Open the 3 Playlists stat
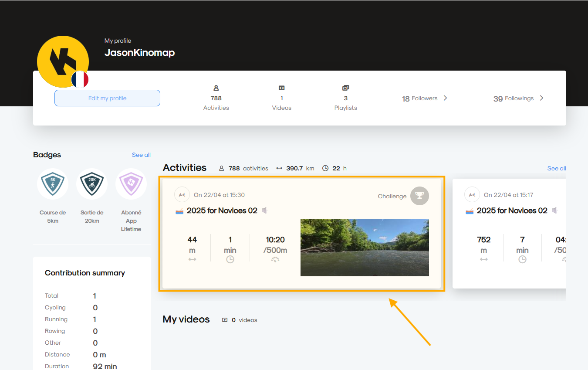Viewport: 588px width, 370px height. pyautogui.click(x=346, y=98)
